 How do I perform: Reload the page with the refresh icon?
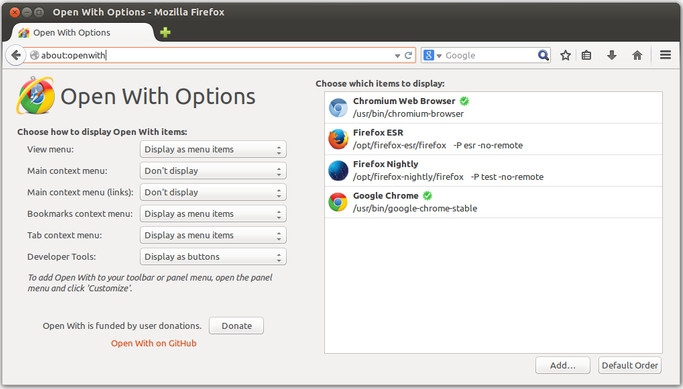coord(408,55)
